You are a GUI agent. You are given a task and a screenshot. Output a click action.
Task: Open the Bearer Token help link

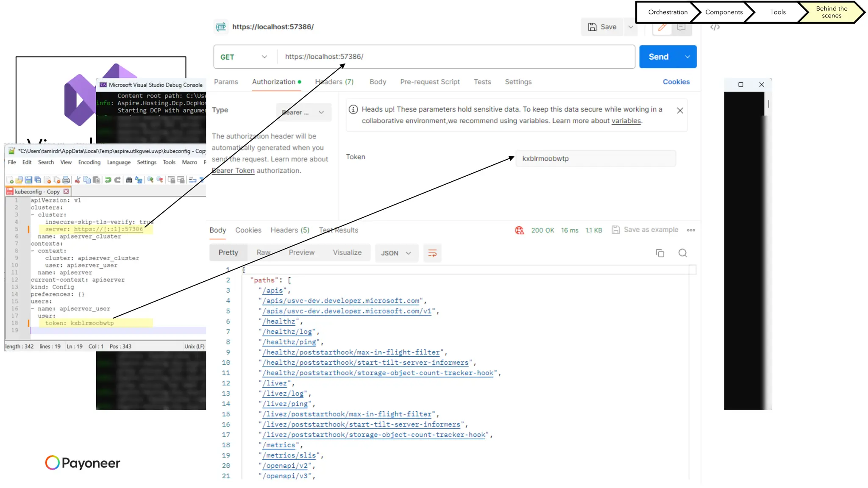[233, 170]
